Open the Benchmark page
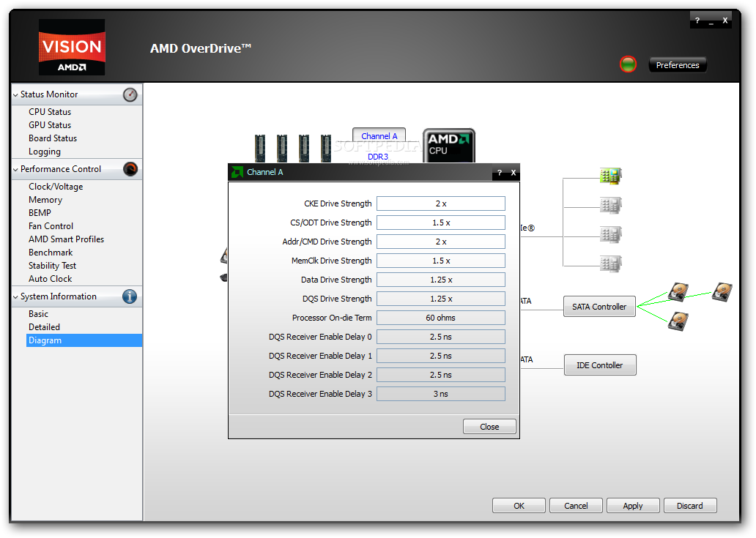The image size is (756, 538). [x=50, y=253]
